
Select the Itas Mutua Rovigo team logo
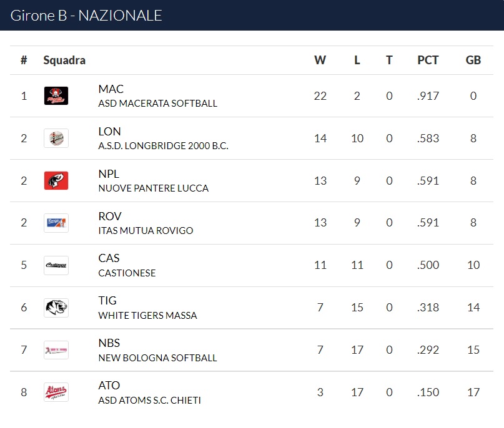(56, 223)
